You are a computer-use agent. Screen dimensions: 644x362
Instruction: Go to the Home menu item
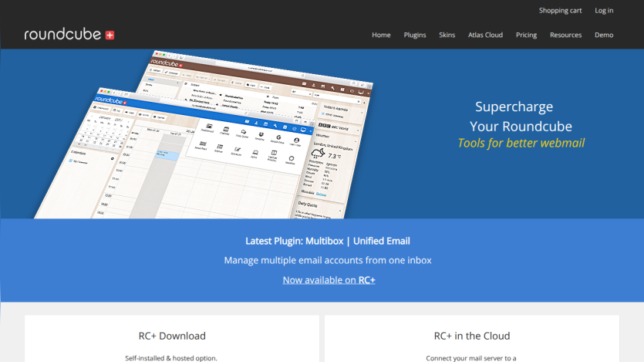point(381,35)
